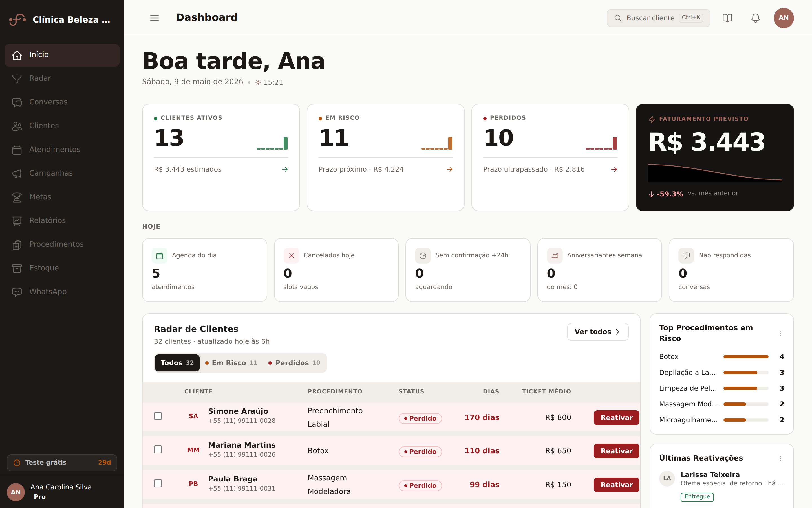Switch to the Em Risco 11 tab
812x508 pixels.
(x=231, y=363)
